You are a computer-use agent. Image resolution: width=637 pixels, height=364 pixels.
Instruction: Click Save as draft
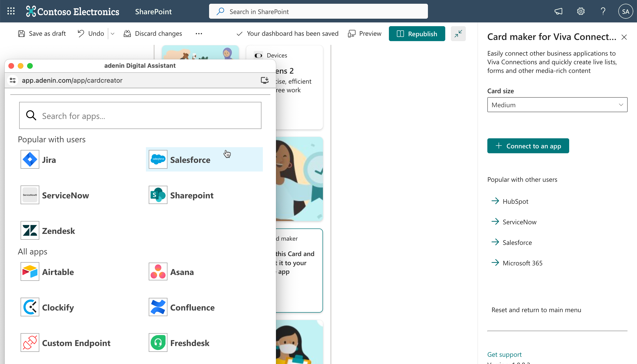(x=42, y=33)
